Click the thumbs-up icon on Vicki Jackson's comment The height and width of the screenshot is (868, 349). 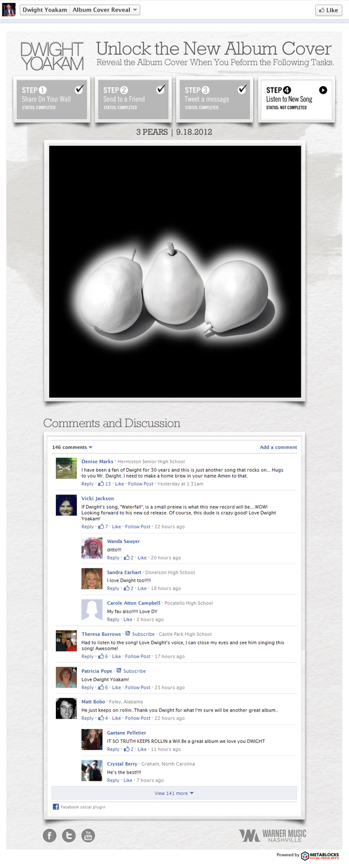coord(101,527)
